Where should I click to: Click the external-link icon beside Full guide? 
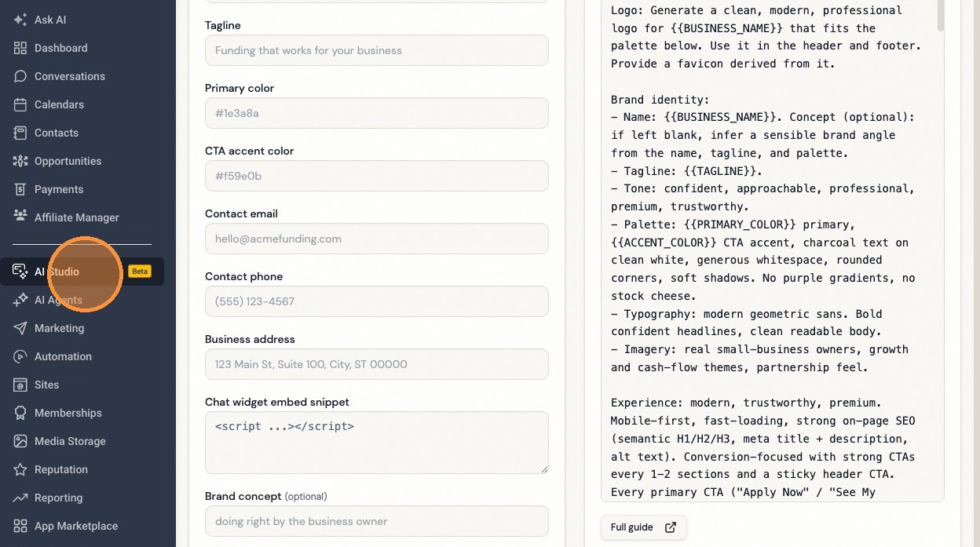(671, 527)
